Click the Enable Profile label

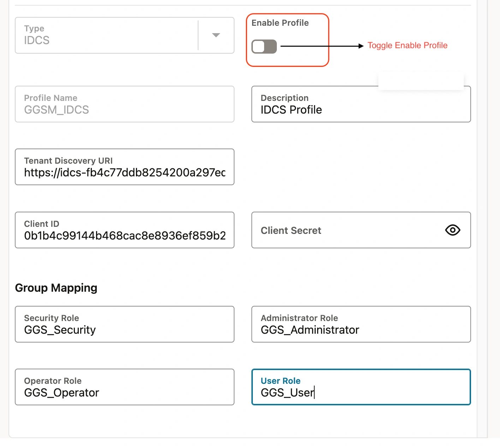pos(280,23)
